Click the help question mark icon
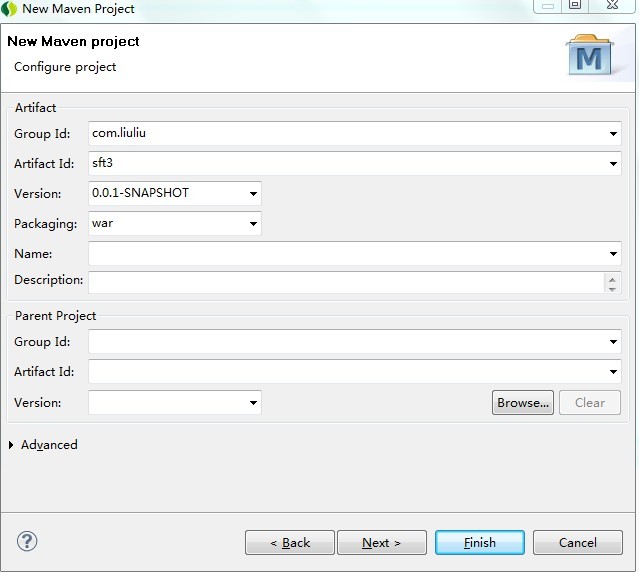639x572 pixels. [x=27, y=541]
